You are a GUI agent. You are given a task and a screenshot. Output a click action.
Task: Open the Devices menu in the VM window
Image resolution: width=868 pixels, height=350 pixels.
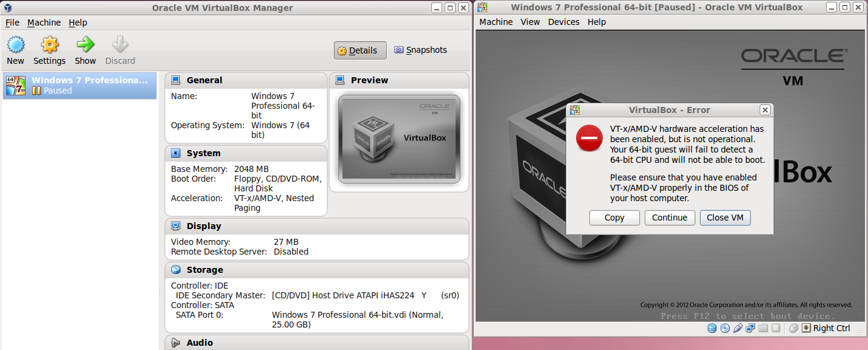pos(564,22)
